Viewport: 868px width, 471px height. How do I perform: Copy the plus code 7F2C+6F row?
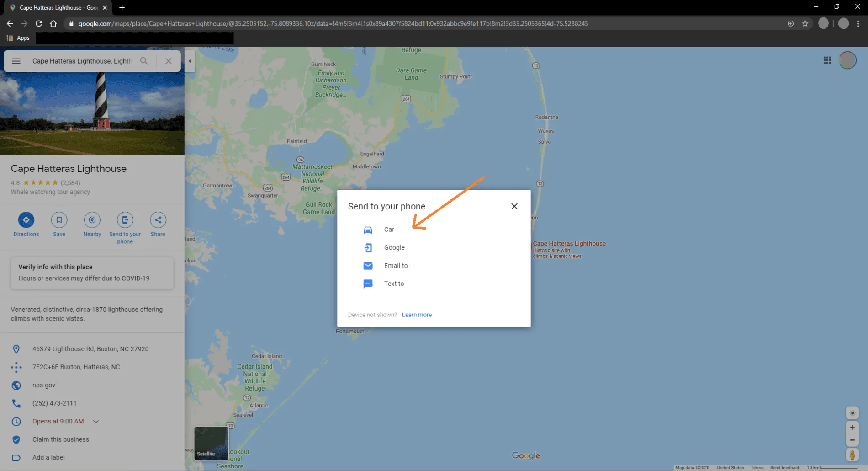(92, 367)
